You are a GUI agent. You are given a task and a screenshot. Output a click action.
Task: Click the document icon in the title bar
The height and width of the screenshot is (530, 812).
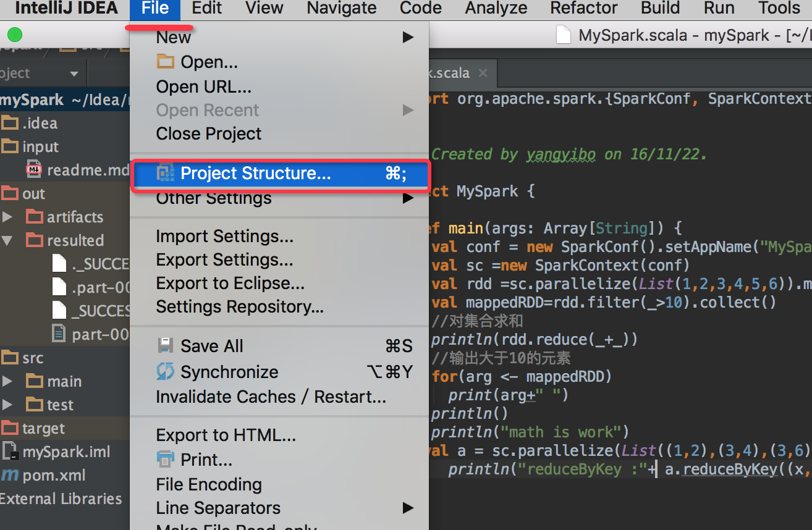563,36
